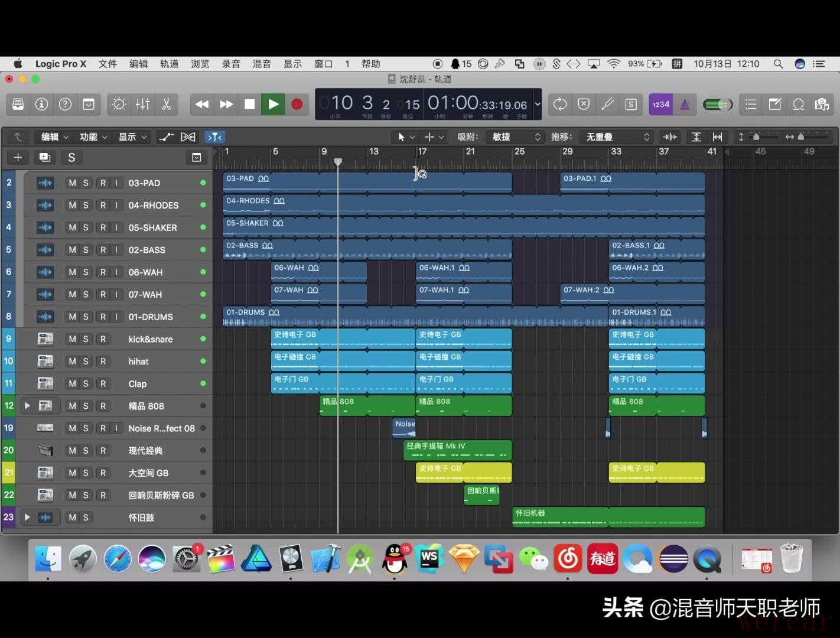The image size is (840, 638).
Task: Click the Rewind transport button
Action: point(202,105)
